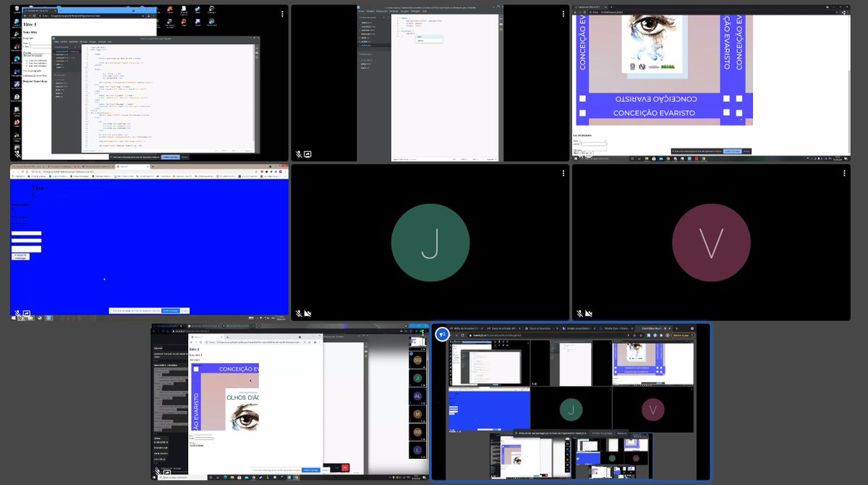Click blue stop-sharing button in top-left tile
The height and width of the screenshot is (485, 868).
pyautogui.click(x=169, y=156)
